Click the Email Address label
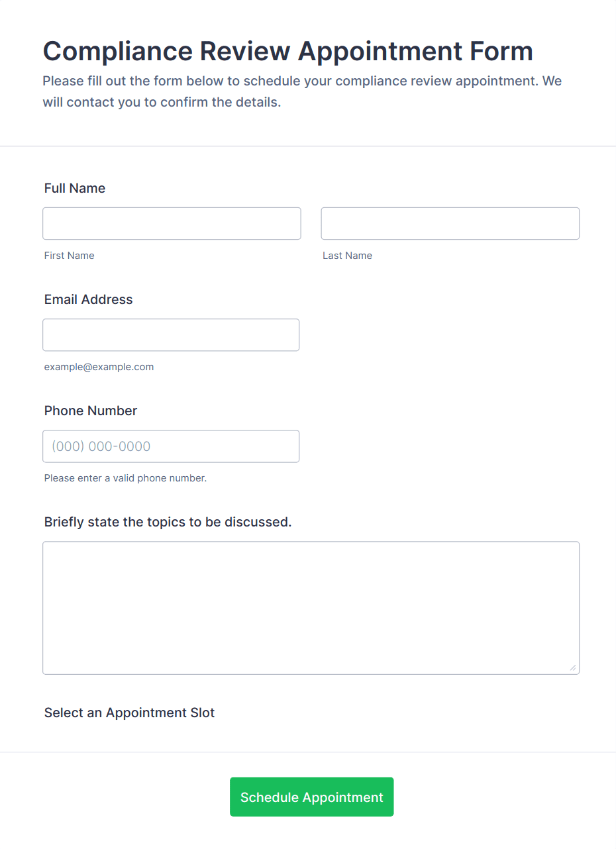Viewport: 616px width, 849px height. (89, 299)
